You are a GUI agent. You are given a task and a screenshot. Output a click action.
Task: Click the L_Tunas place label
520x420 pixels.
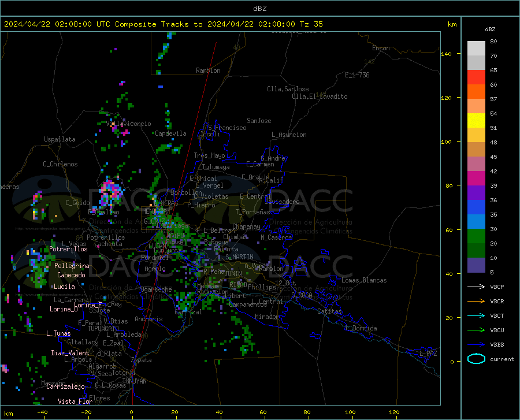[58, 333]
